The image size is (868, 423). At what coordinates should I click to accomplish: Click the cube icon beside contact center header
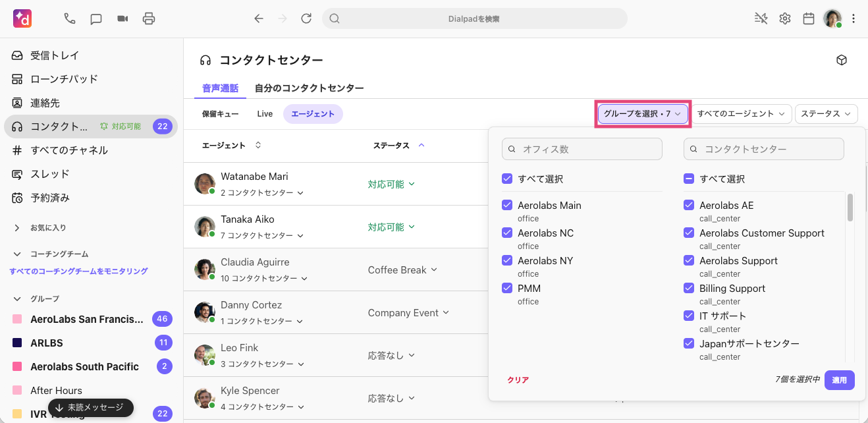[841, 60]
